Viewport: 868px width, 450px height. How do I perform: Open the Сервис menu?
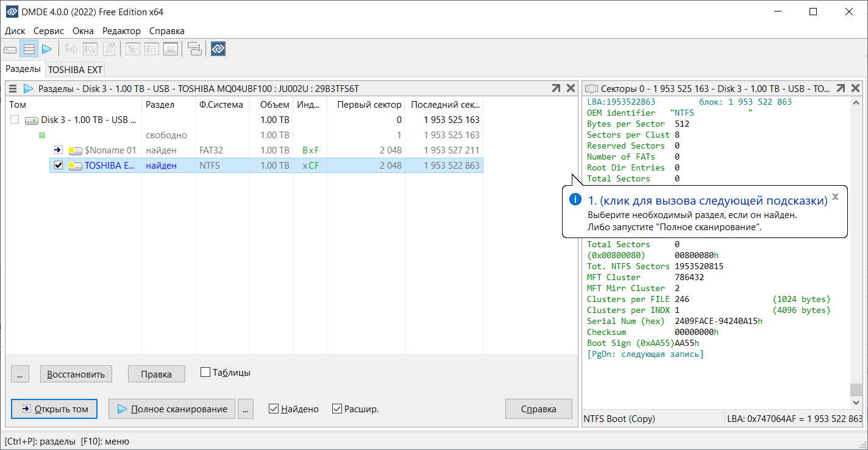click(49, 30)
